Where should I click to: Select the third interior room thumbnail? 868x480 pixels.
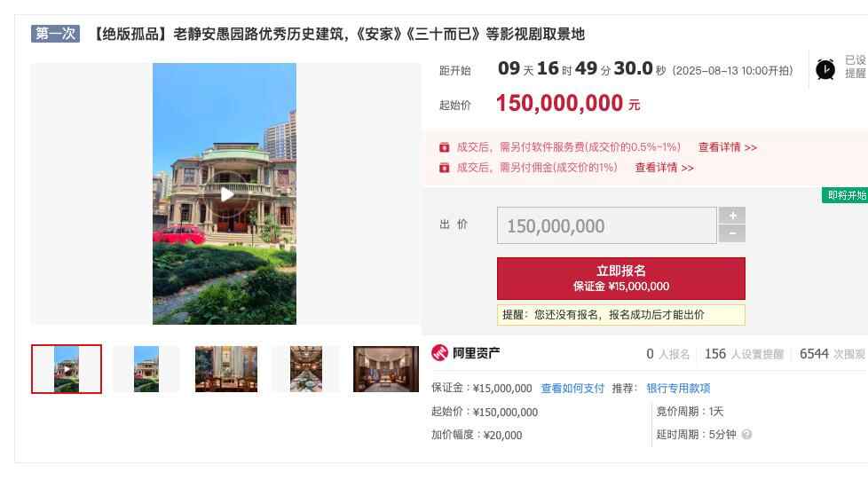226,369
